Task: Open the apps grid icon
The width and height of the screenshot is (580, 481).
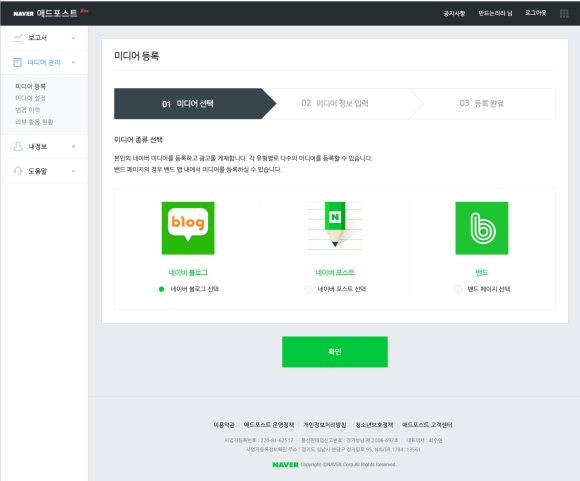Action: 564,13
